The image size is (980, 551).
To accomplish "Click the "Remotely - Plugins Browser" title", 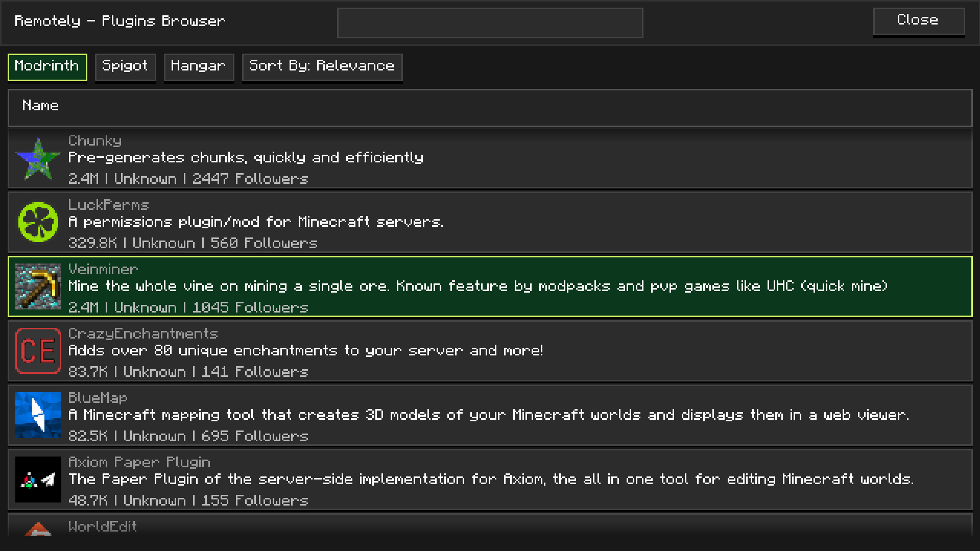I will [x=120, y=21].
